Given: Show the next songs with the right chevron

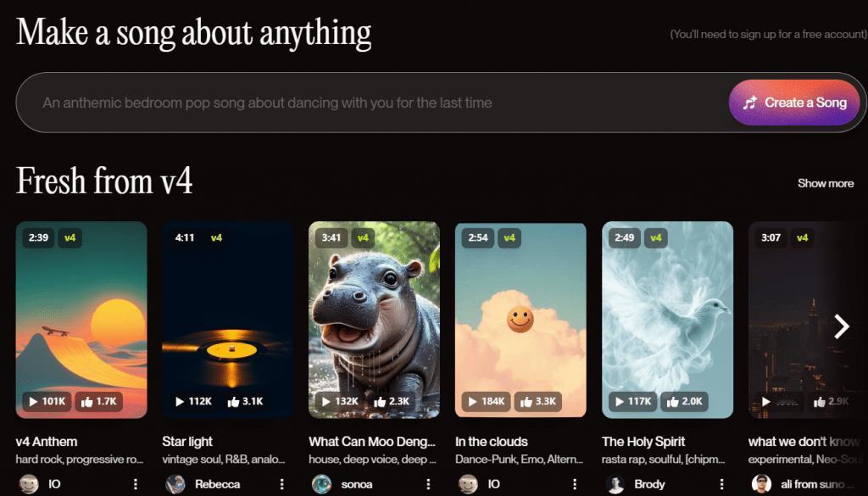Looking at the screenshot, I should point(842,326).
